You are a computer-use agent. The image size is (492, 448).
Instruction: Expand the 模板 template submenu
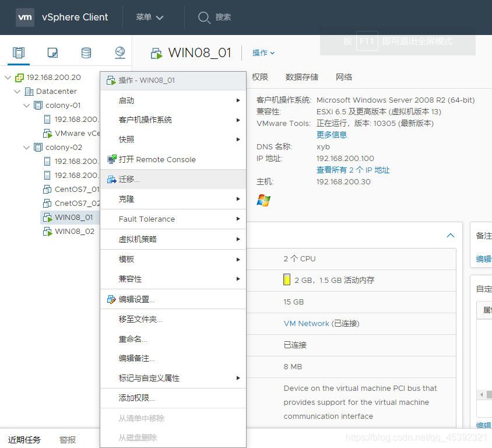173,260
